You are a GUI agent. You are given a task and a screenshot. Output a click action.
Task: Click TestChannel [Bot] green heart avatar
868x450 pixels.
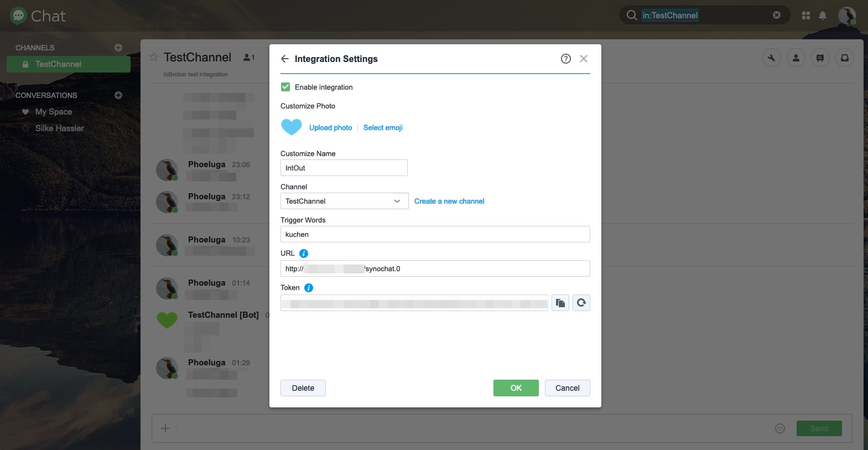(x=167, y=320)
